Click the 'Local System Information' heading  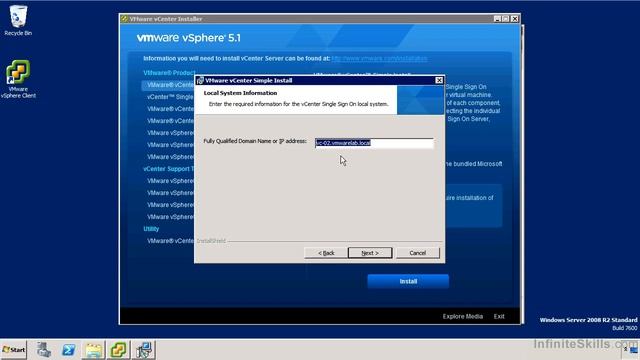pos(240,93)
